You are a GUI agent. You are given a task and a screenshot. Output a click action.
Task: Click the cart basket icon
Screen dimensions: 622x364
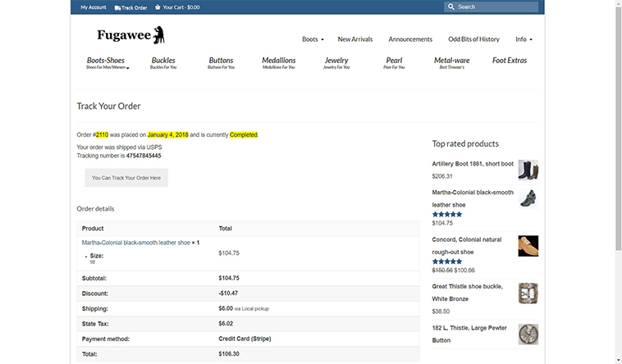pyautogui.click(x=158, y=7)
